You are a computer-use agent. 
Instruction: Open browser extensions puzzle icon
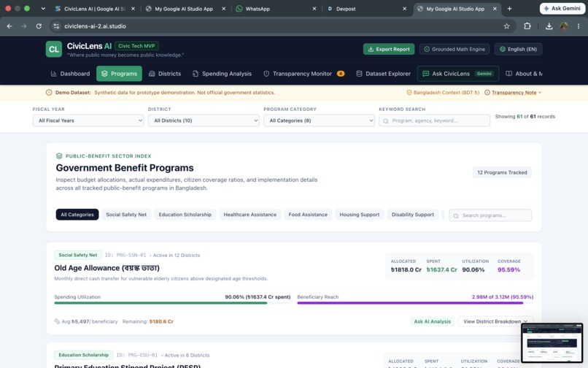pyautogui.click(x=527, y=26)
